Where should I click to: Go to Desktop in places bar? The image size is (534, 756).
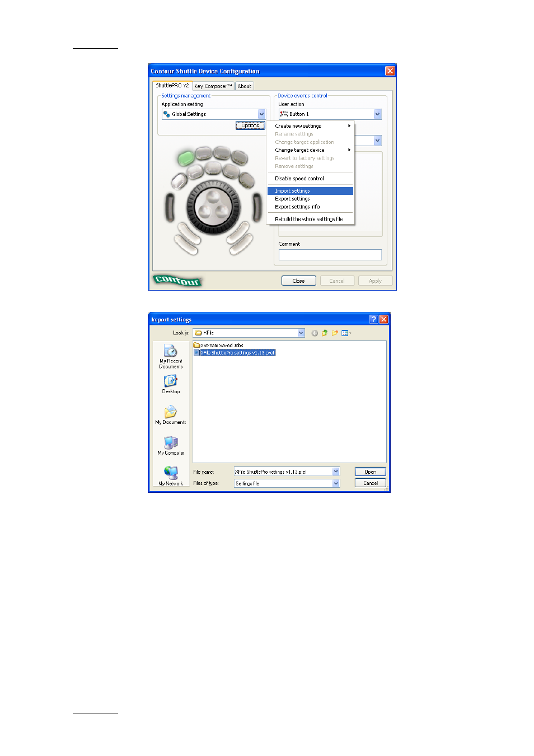(171, 384)
